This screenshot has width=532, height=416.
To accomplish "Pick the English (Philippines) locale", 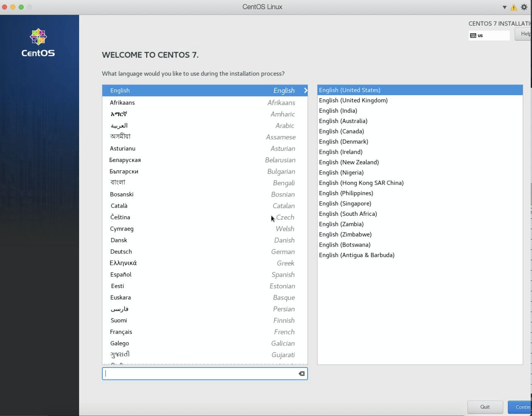I will [x=420, y=193].
